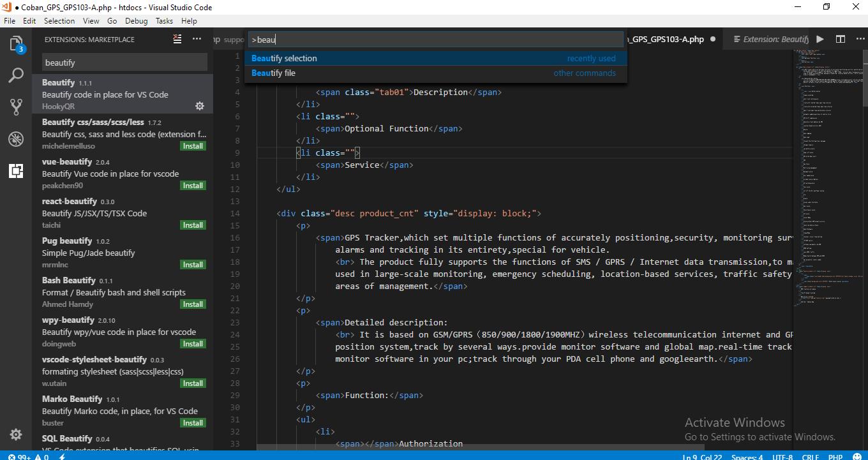Image resolution: width=868 pixels, height=460 pixels.
Task: Clear extensions search results icon
Action: coord(177,40)
